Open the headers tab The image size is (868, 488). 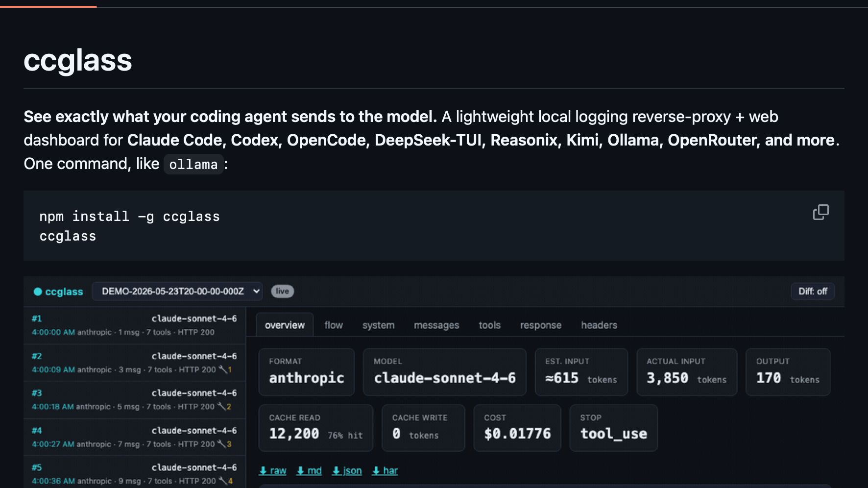(x=599, y=325)
